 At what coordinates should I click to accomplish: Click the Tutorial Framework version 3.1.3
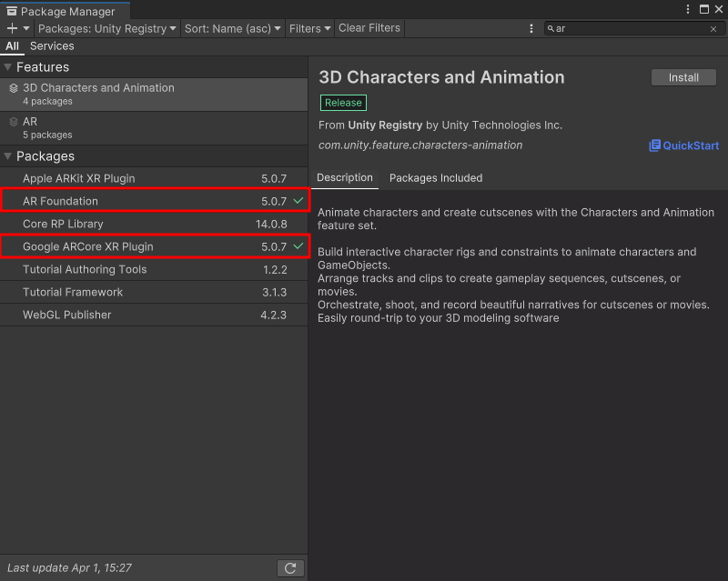pos(275,293)
